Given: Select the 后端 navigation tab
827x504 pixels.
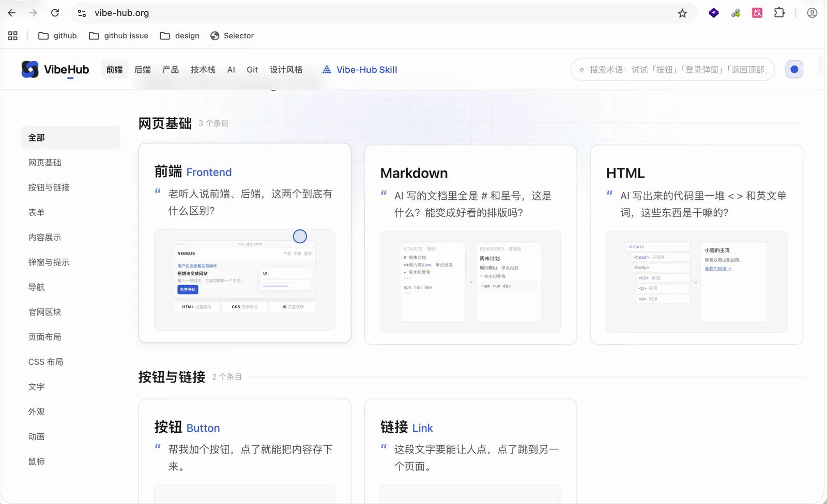Looking at the screenshot, I should point(143,69).
